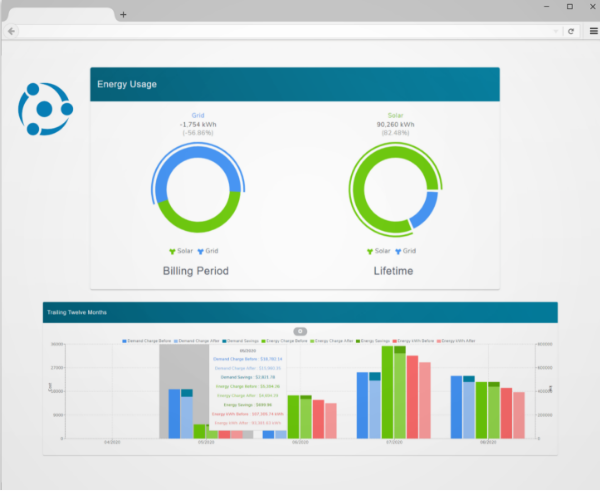Click blue Grid segment of Lifetime donut
600x491 pixels.
pos(427,210)
